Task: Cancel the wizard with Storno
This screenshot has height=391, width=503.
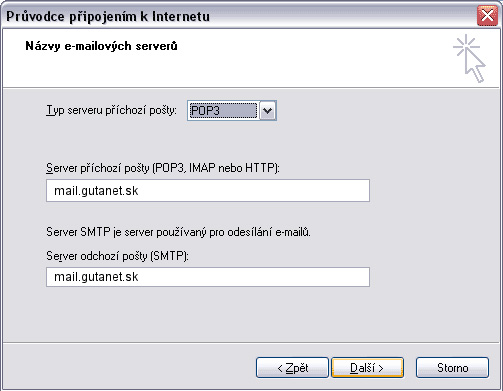Action: pos(452,368)
